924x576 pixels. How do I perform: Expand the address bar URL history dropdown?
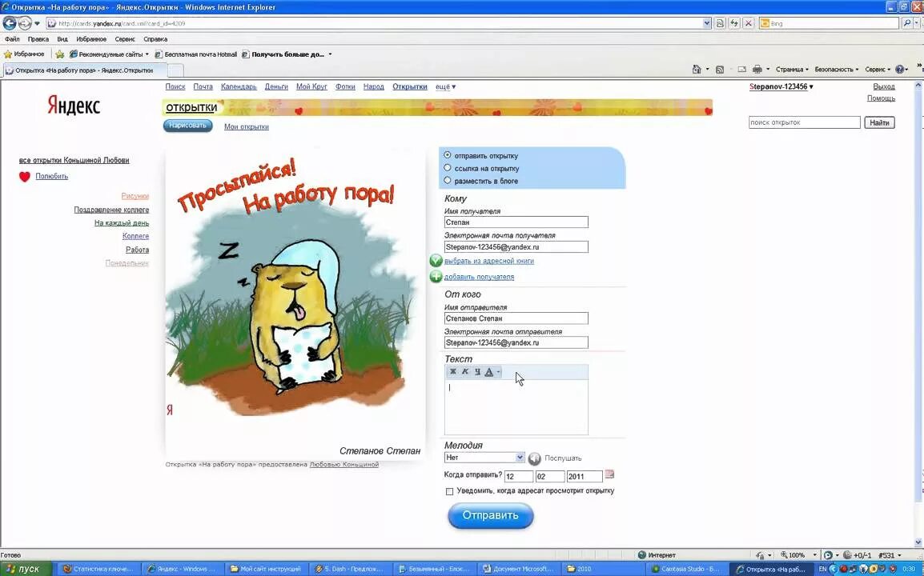[x=707, y=23]
